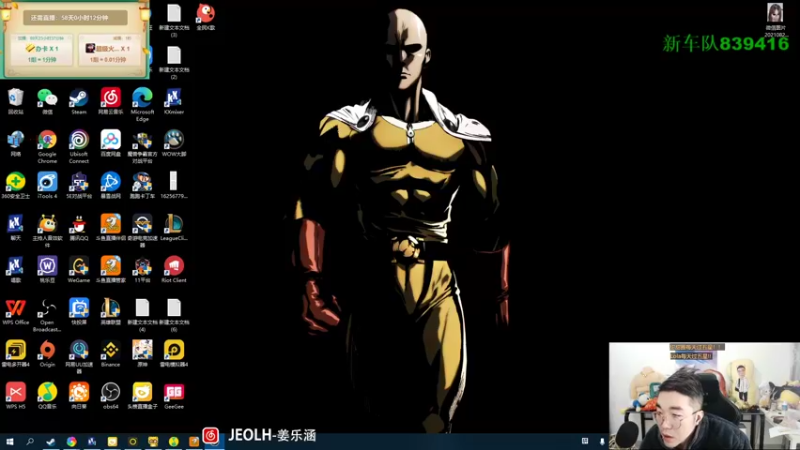
Task: Click the microphone icon in system tray
Action: pos(602,441)
